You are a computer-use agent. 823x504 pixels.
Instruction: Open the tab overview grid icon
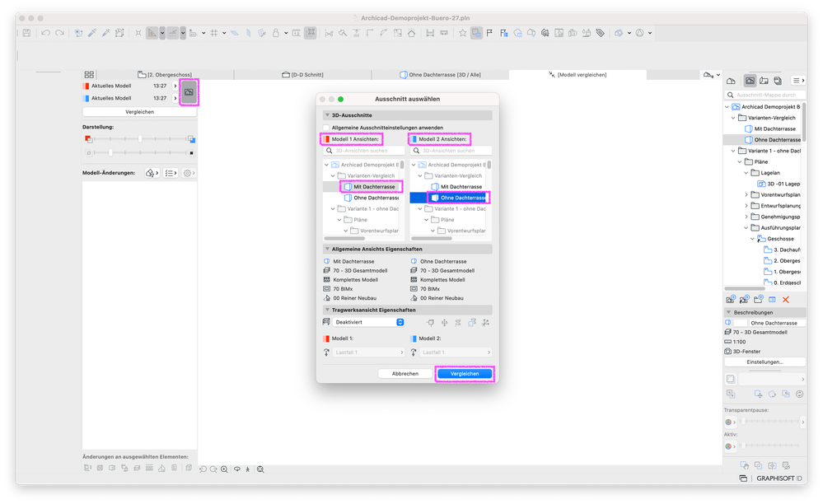click(89, 74)
